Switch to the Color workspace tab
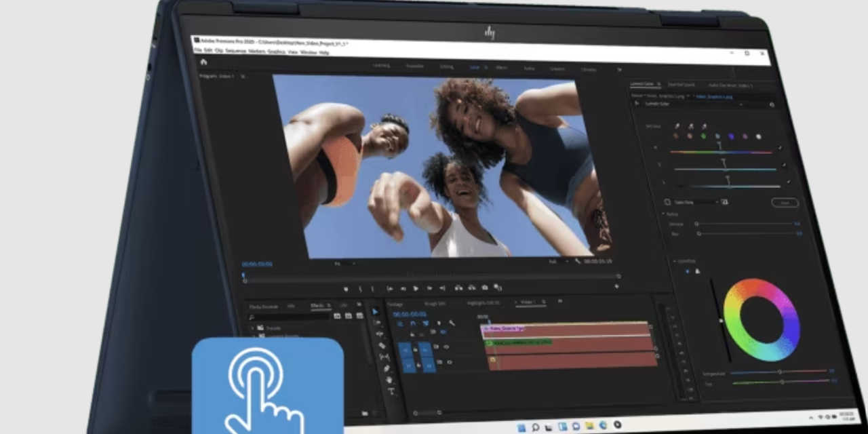Screen dimensions: 868x434 (475, 67)
